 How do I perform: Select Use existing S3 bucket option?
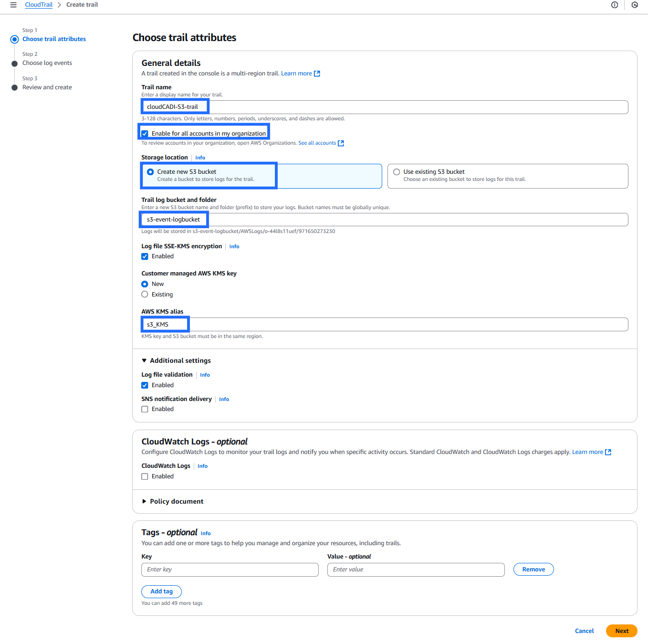tap(397, 172)
